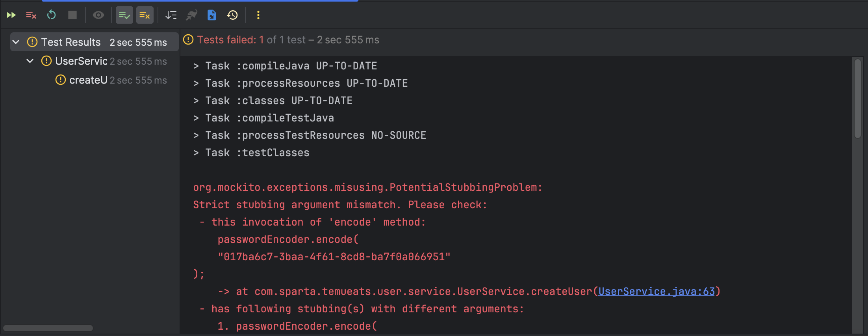Image resolution: width=868 pixels, height=336 pixels.
Task: Click the circular rerun-automatically icon
Action: [52, 15]
